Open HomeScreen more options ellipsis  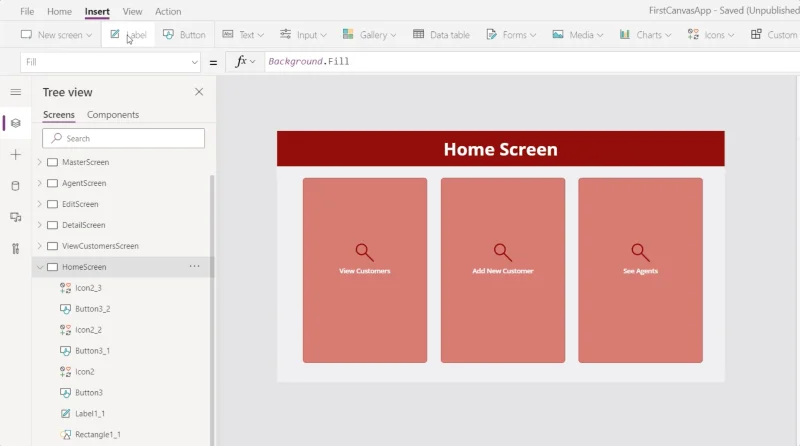click(194, 266)
